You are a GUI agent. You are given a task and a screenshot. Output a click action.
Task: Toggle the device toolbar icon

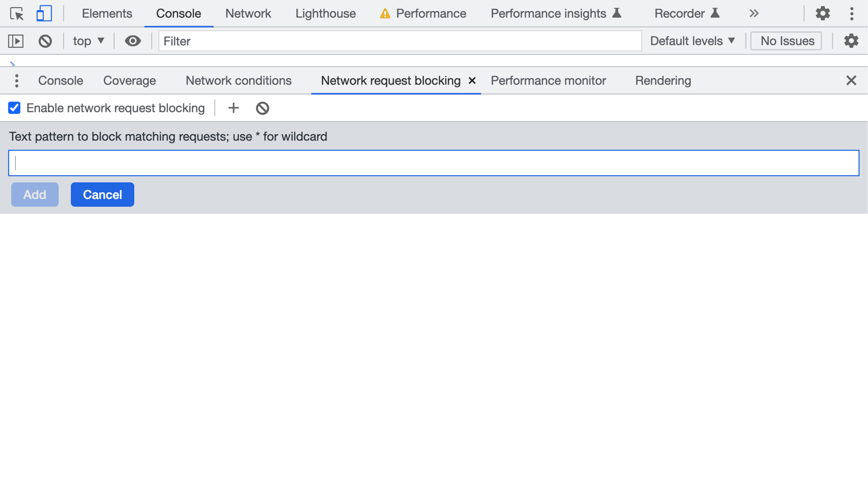pos(44,14)
